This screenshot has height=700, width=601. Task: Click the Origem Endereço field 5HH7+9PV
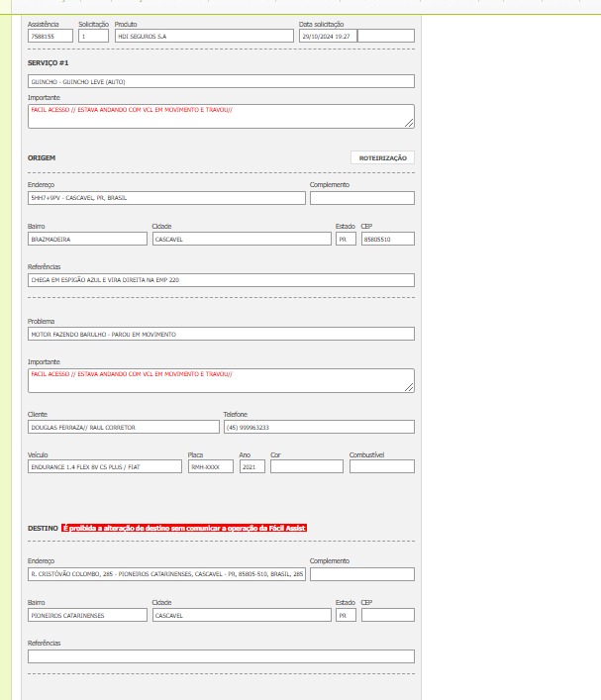click(x=166, y=198)
